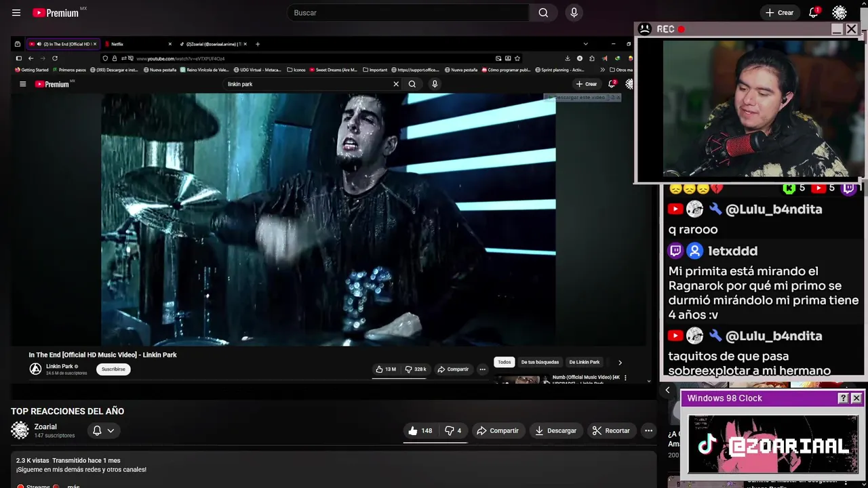The width and height of the screenshot is (868, 488).
Task: Select the 'Todos' filter chip
Action: (505, 362)
